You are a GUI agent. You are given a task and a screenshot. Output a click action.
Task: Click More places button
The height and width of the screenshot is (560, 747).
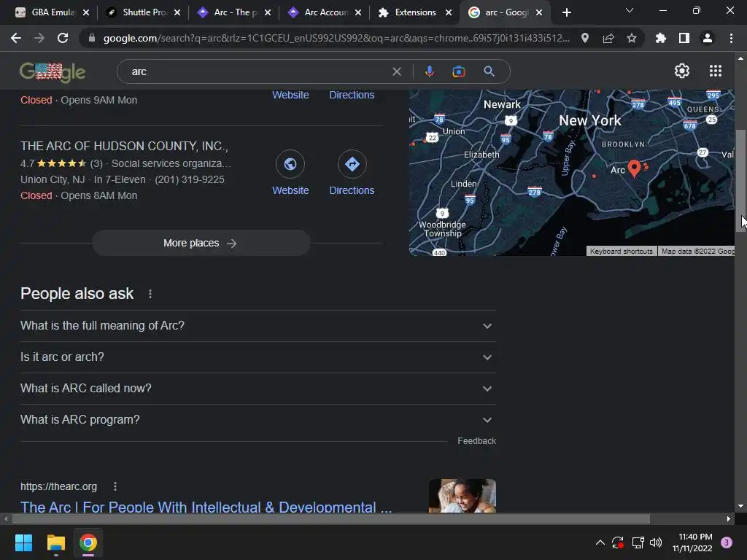pyautogui.click(x=201, y=243)
